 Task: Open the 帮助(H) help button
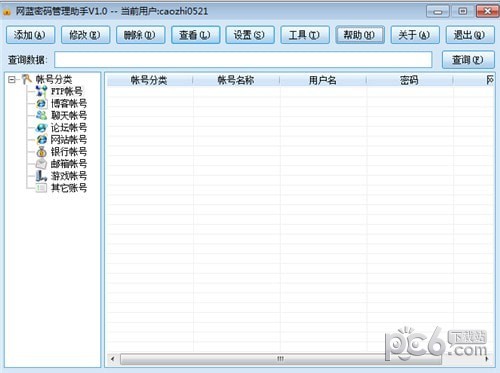click(x=360, y=35)
